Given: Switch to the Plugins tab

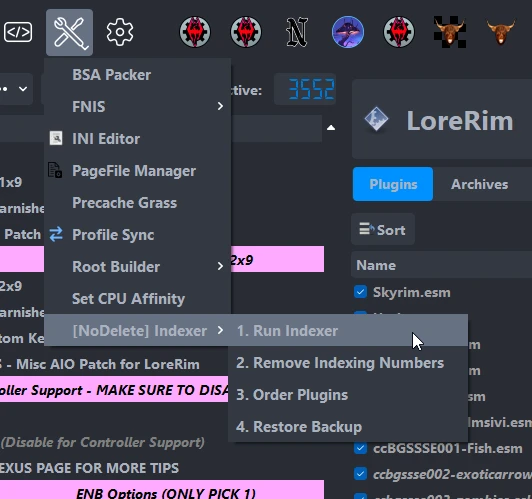Looking at the screenshot, I should (393, 184).
